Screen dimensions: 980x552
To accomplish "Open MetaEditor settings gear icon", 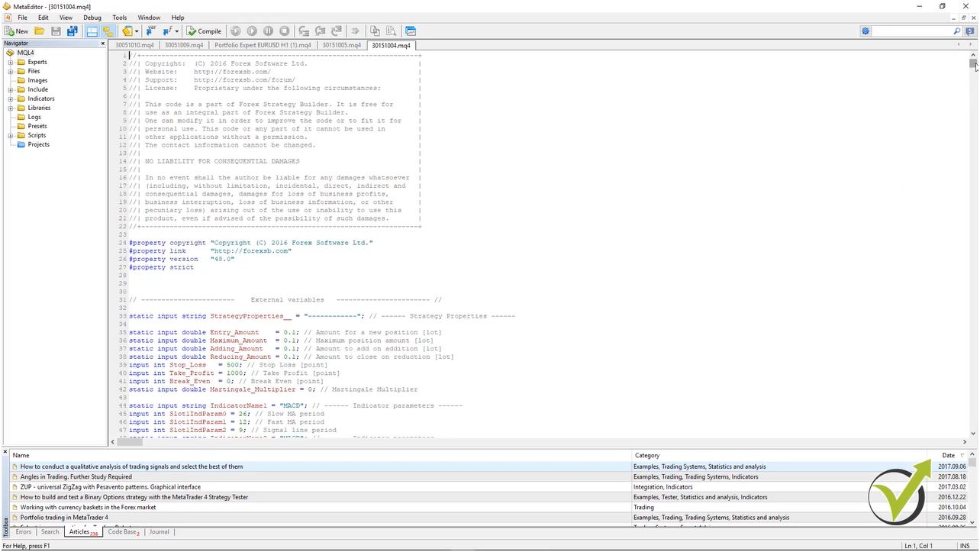I will [866, 31].
